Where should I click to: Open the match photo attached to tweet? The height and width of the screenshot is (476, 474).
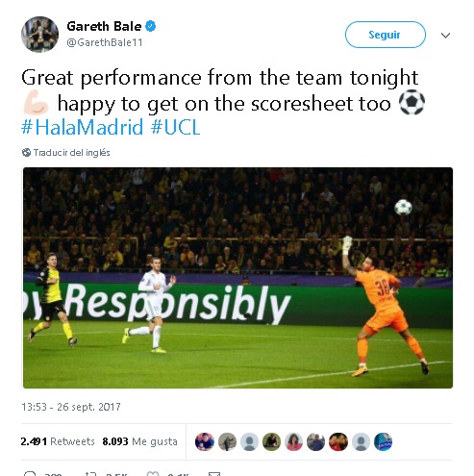[237, 278]
